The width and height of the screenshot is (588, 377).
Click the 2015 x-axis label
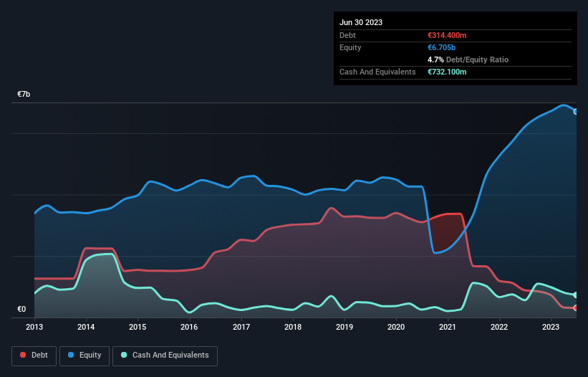click(138, 327)
